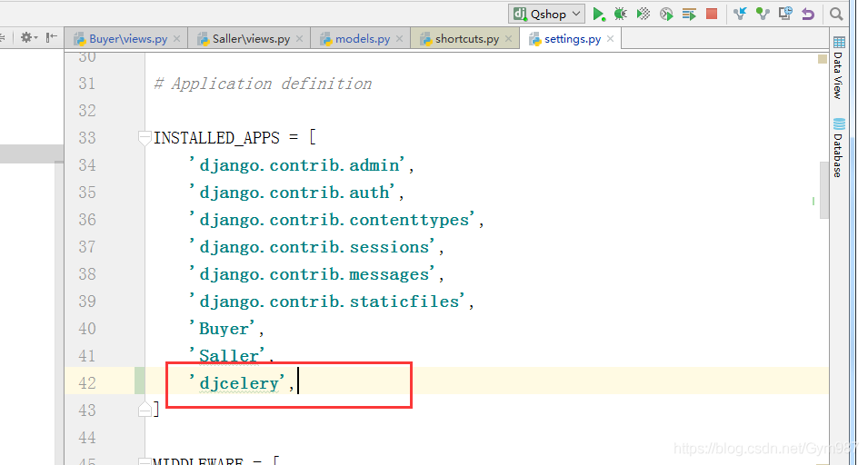Click the 'Saller' app entry

click(227, 355)
